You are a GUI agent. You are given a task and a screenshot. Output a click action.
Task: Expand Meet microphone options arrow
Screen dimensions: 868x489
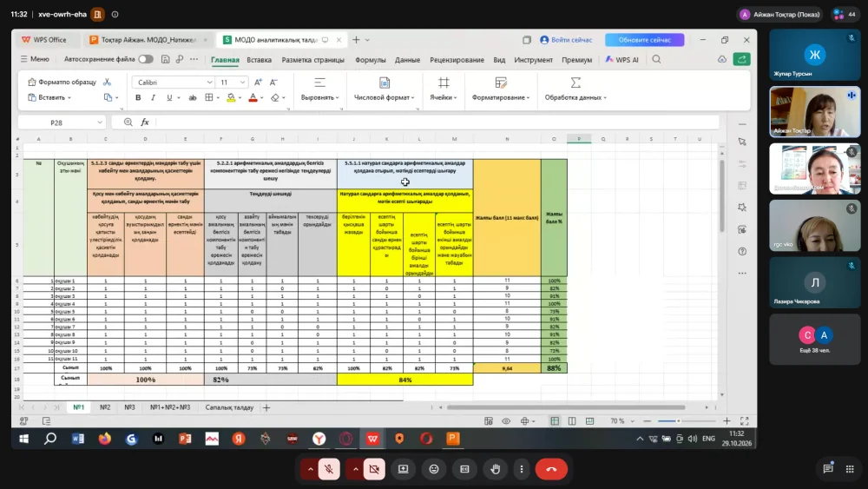[x=310, y=469]
